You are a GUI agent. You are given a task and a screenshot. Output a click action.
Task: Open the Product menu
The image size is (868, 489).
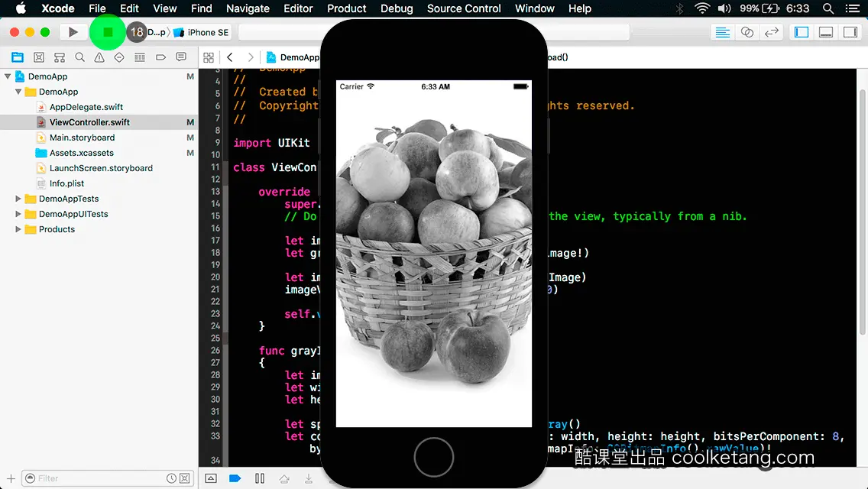pos(347,8)
